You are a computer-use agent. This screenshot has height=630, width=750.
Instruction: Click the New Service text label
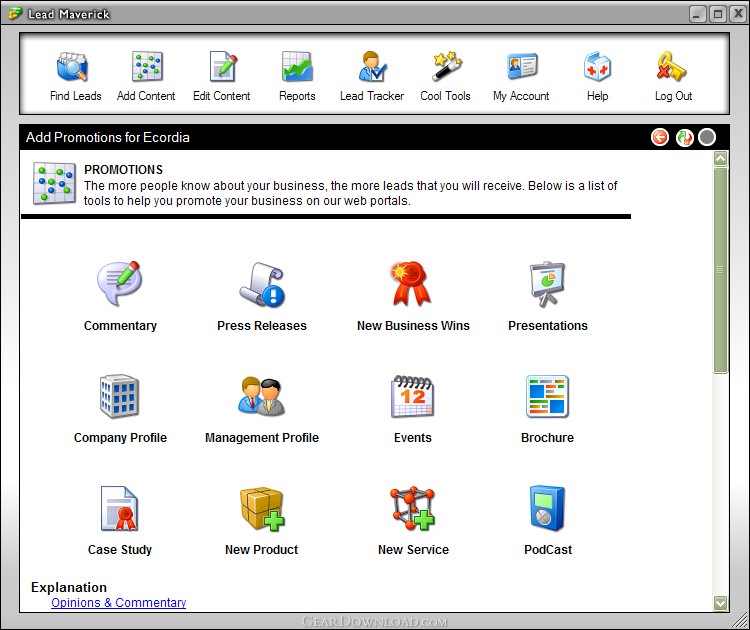(x=413, y=550)
